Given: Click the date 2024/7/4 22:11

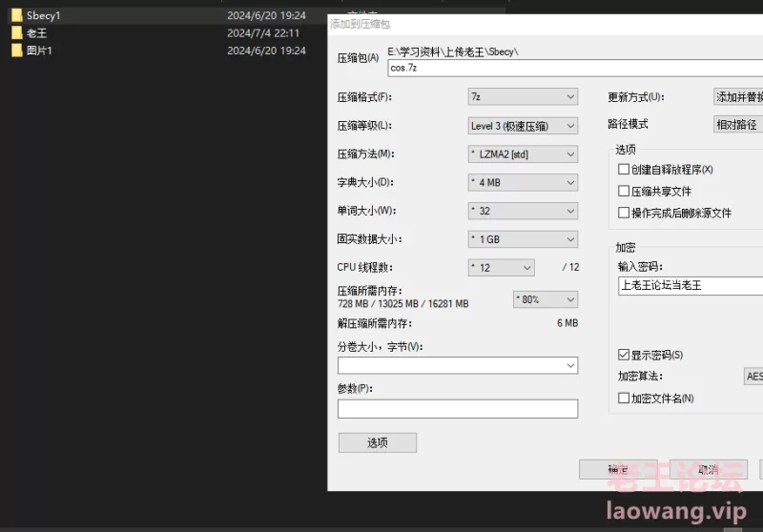Looking at the screenshot, I should tap(263, 33).
